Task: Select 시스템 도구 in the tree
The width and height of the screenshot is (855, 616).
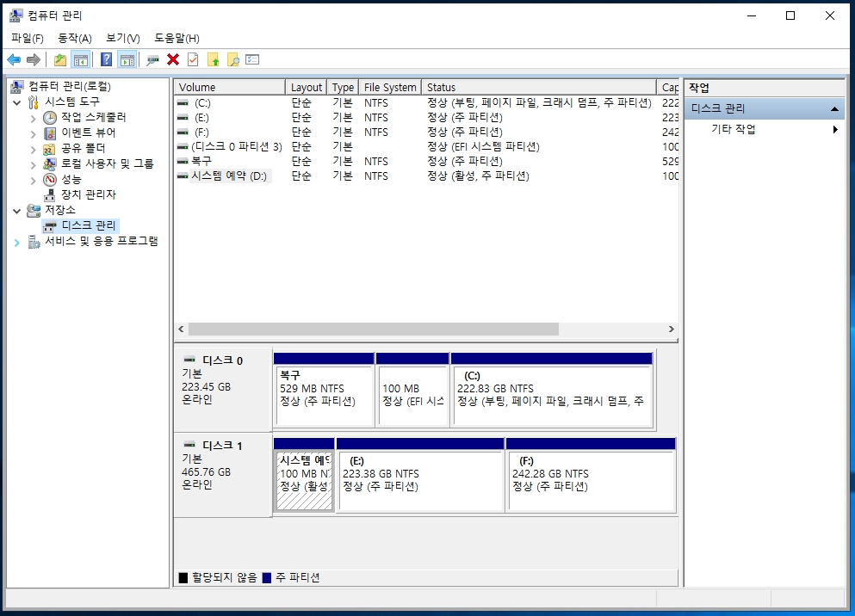Action: pyautogui.click(x=72, y=102)
